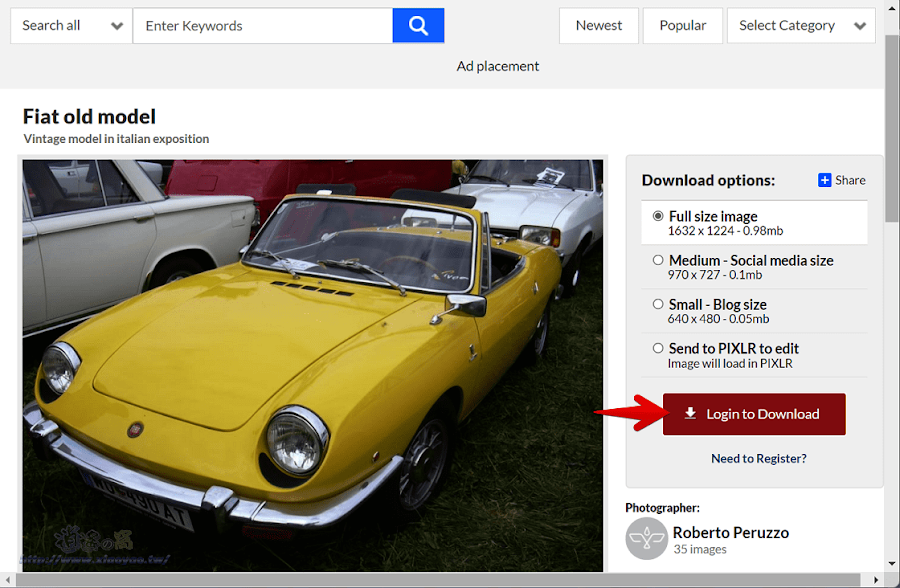Click 'Vintage model in italian exposition' caption

[116, 139]
